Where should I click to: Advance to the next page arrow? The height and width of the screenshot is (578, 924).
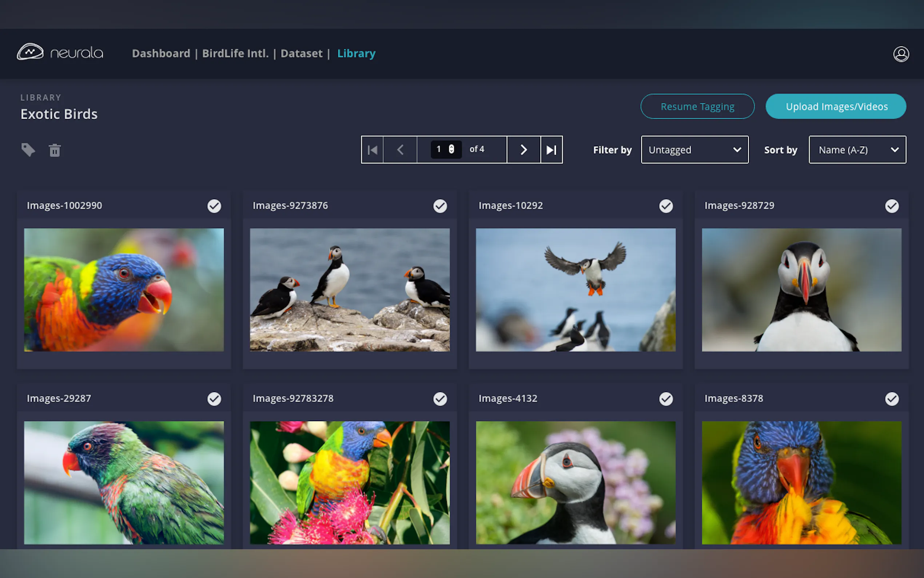point(523,150)
